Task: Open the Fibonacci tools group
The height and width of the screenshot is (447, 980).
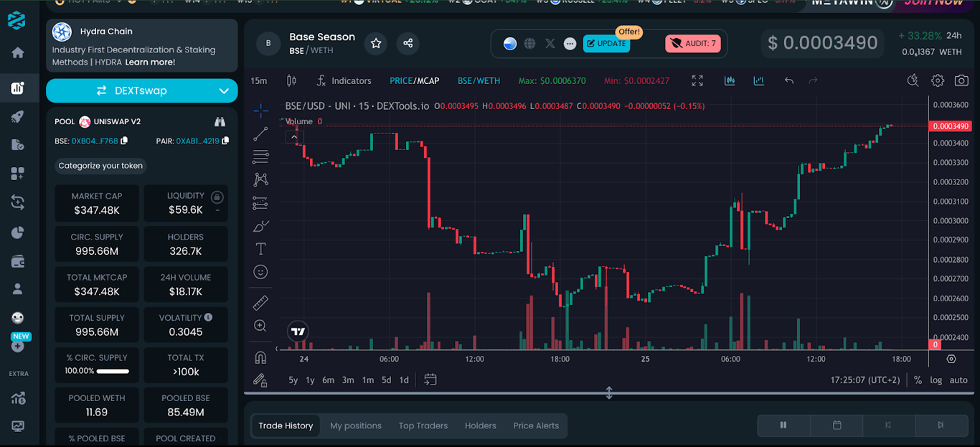Action: click(260, 156)
